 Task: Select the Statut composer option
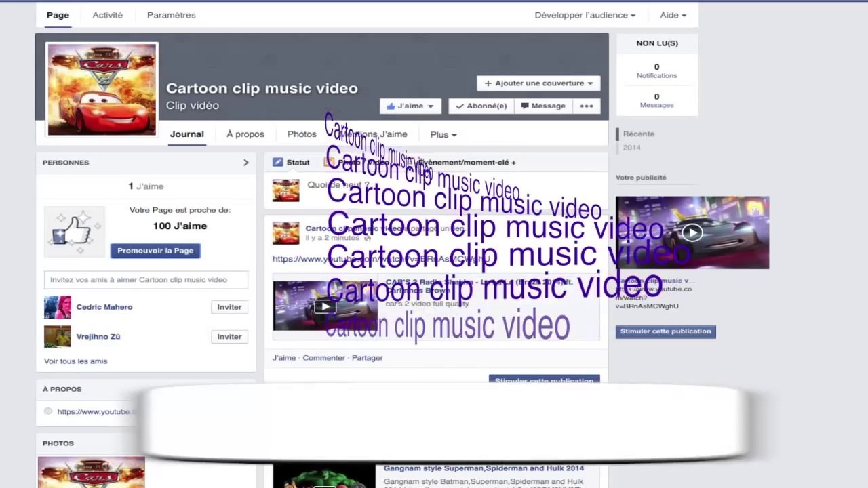coord(292,163)
